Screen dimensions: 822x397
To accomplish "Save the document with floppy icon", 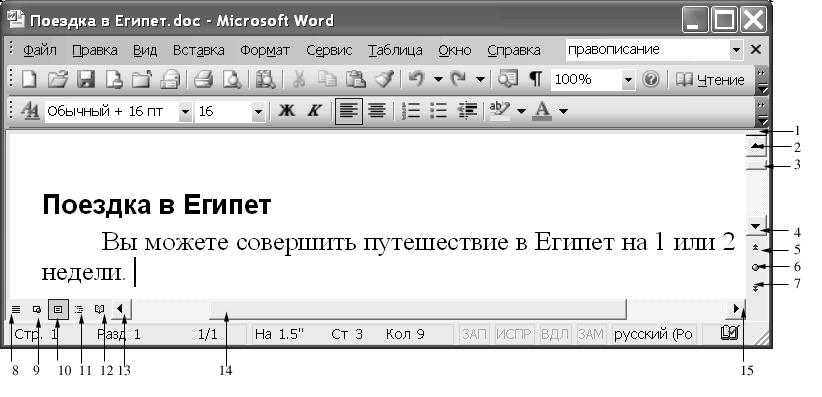I will [85, 80].
